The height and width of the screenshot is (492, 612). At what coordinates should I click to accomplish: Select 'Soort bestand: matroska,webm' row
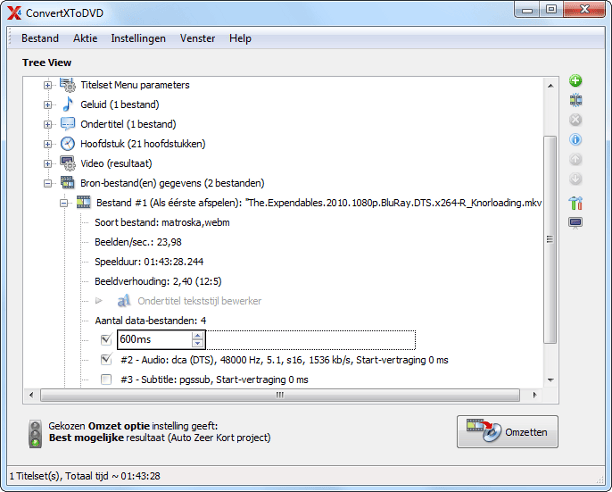click(x=162, y=222)
